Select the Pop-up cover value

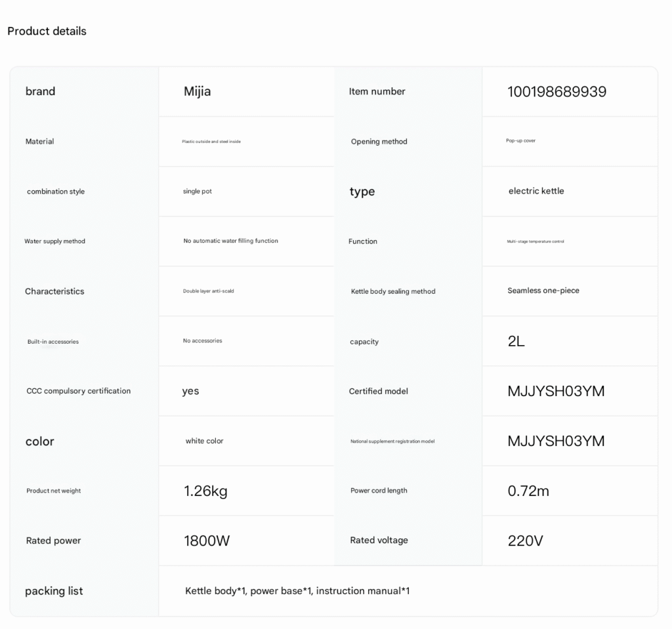point(520,141)
